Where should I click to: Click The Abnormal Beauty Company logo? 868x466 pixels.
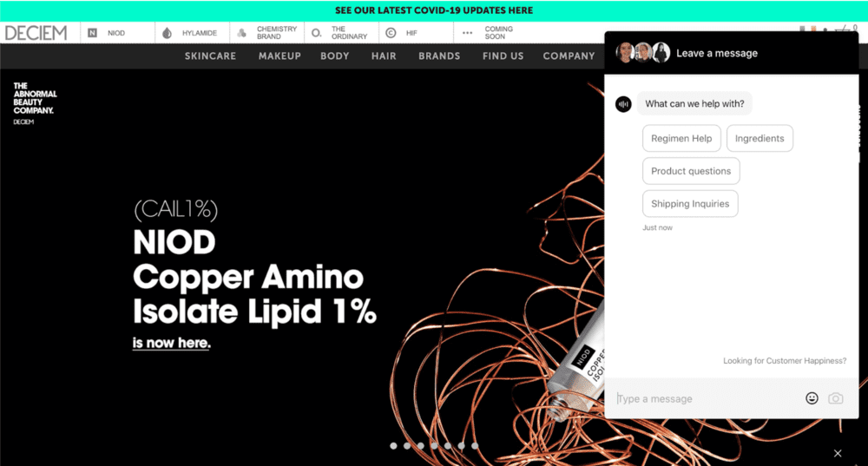pos(35,103)
